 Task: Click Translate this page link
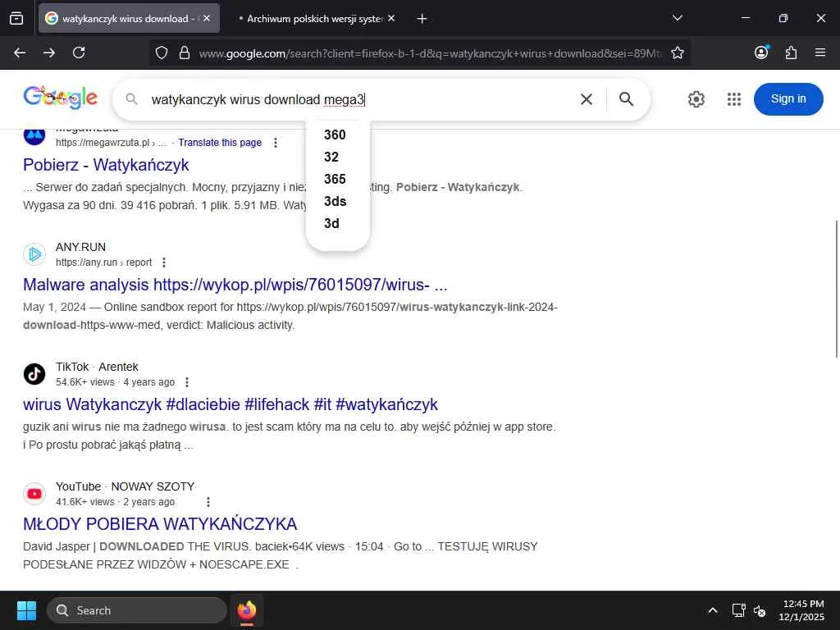pos(220,143)
